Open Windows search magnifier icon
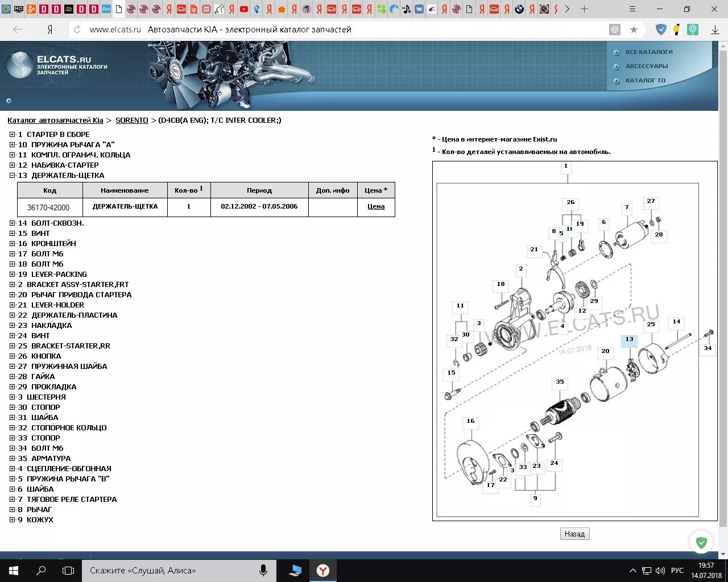This screenshot has width=728, height=582. (x=41, y=571)
